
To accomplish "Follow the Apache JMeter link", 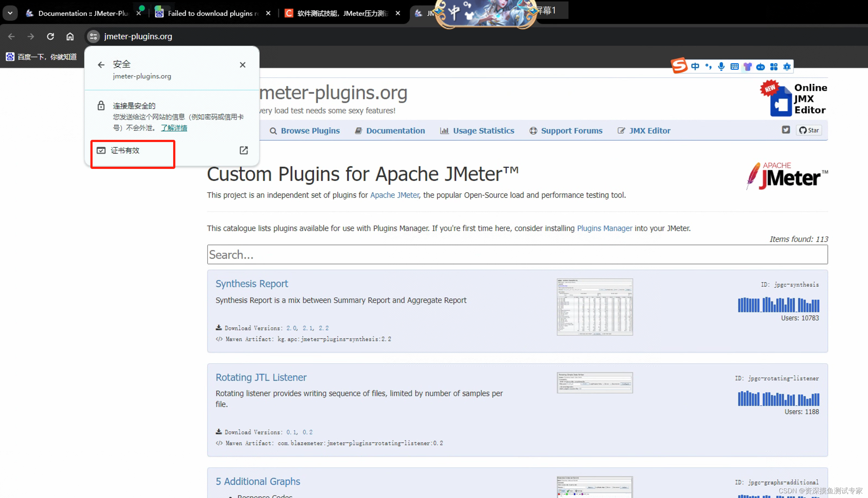I will tap(395, 195).
